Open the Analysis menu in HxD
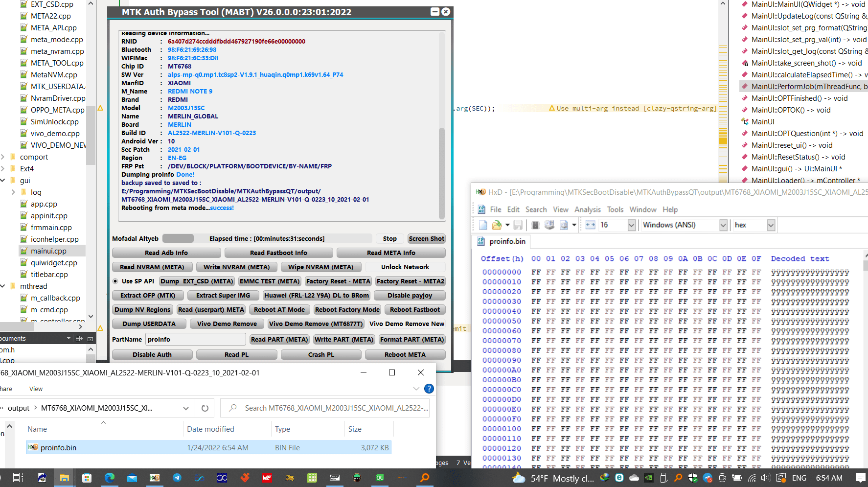Viewport: 868px width, 487px height. (588, 209)
